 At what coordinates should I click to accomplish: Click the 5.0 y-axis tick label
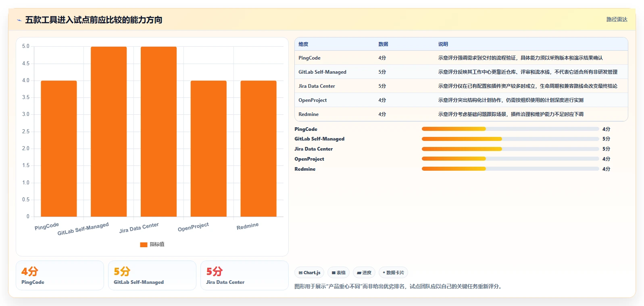click(x=26, y=46)
